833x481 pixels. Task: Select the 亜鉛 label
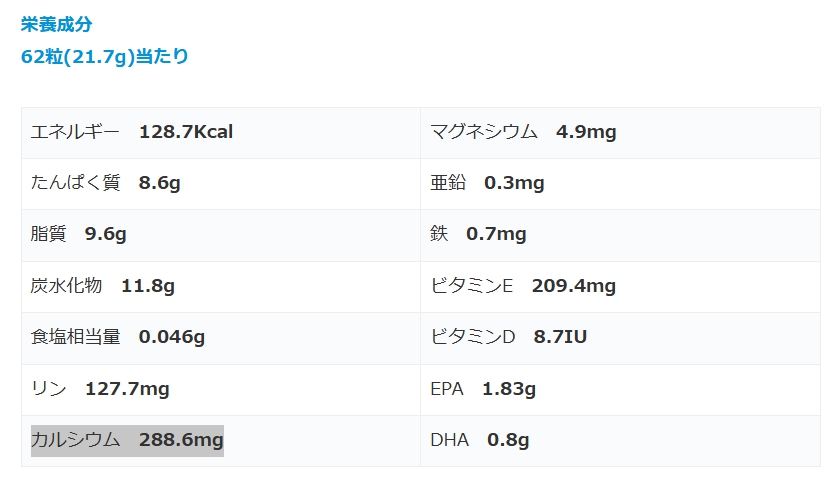click(x=447, y=183)
